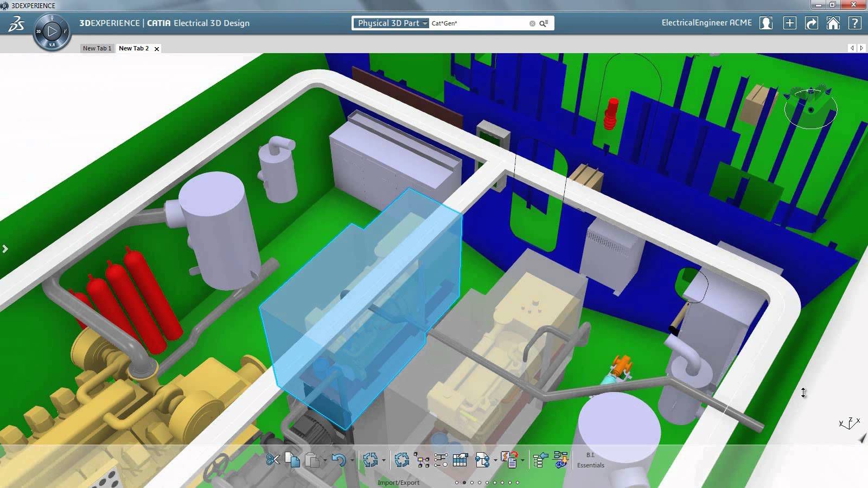Expand the Undo history dropdown arrow
868x488 pixels.
tap(352, 461)
